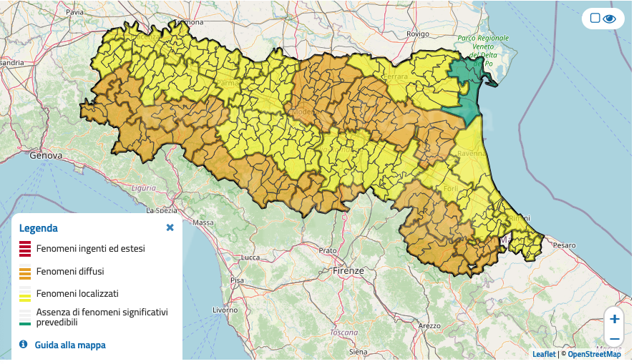
Task: Close the Legenda panel with the X
Action: [170, 228]
